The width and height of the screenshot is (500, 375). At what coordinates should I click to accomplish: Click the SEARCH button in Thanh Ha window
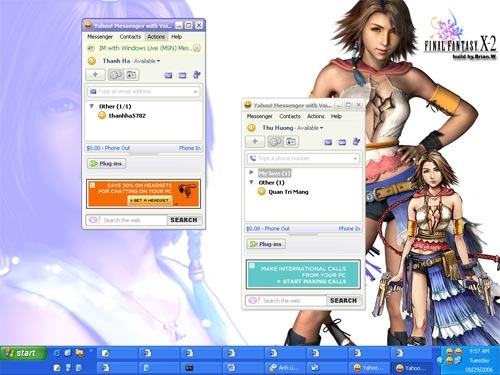[184, 220]
